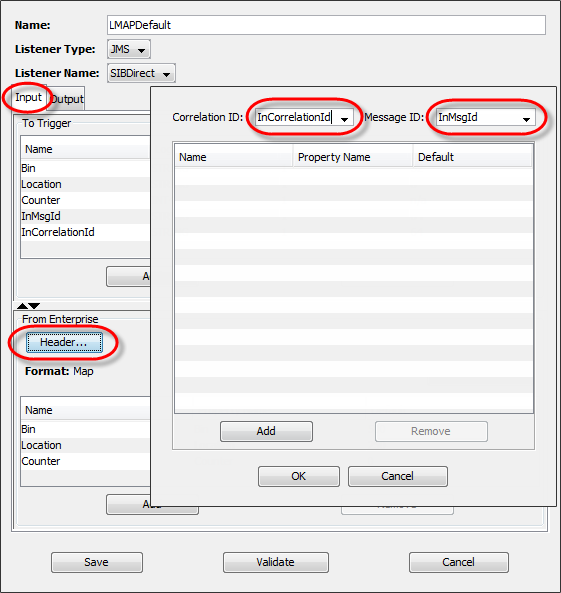Click the Validate button

click(x=275, y=562)
